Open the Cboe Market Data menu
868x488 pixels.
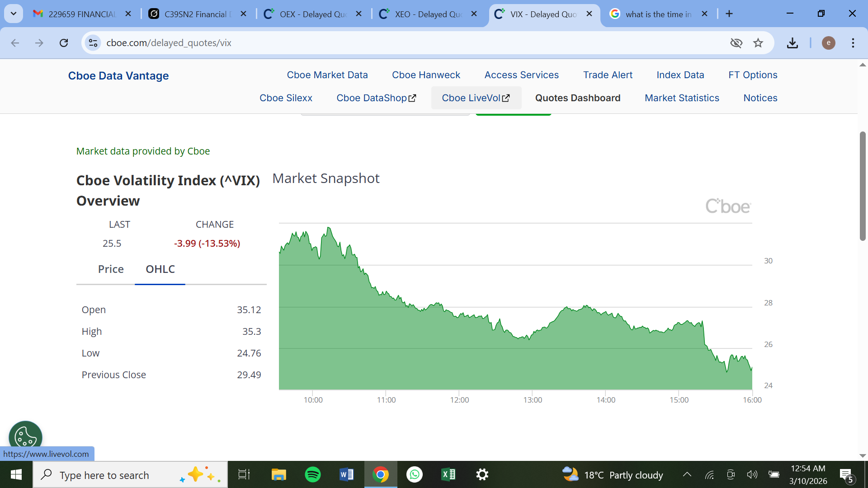(x=327, y=75)
